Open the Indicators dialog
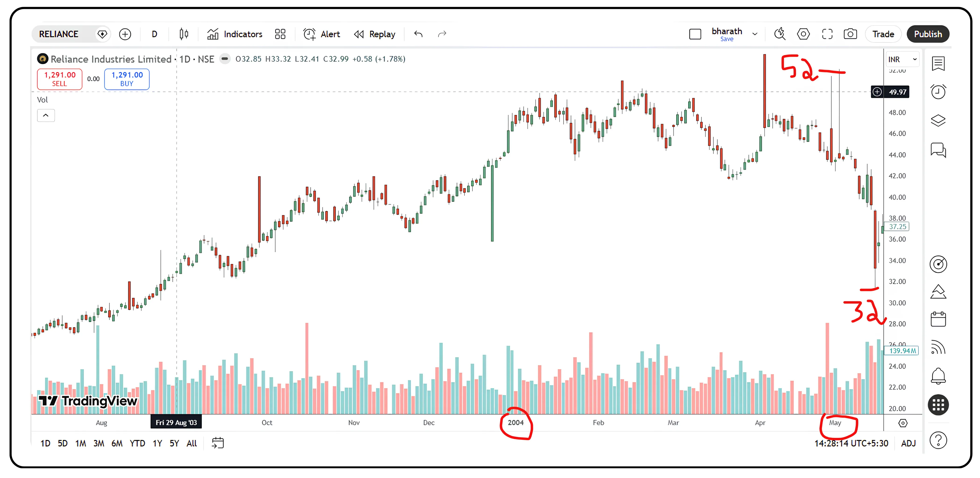The height and width of the screenshot is (478, 980). [x=235, y=34]
